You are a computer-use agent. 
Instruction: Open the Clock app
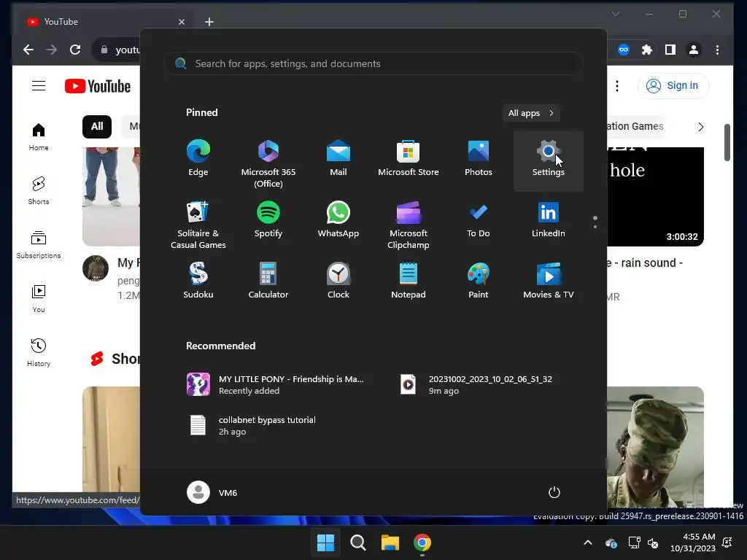coord(338,282)
